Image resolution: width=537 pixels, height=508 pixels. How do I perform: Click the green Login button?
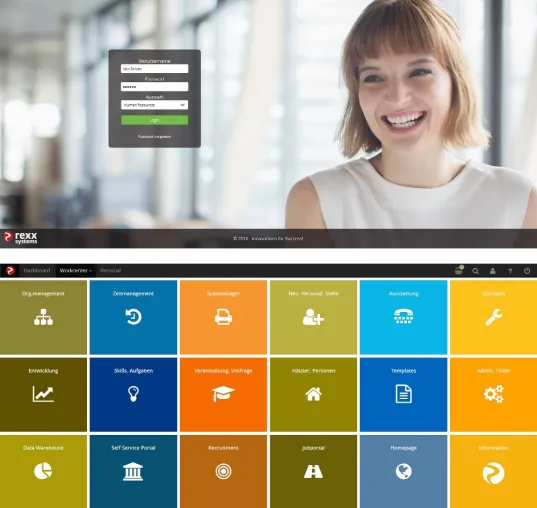click(154, 120)
